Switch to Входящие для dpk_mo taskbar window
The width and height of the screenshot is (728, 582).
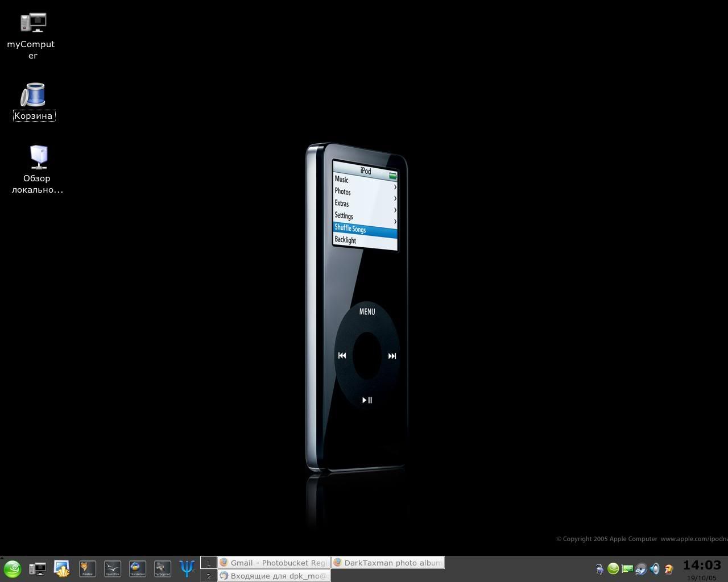[274, 576]
